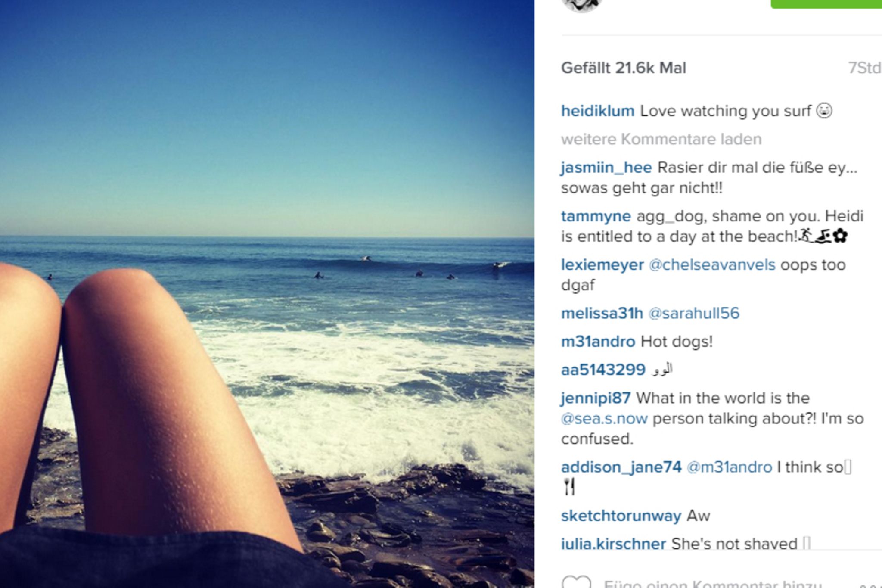The height and width of the screenshot is (588, 882).
Task: Click the green follow button
Action: (x=826, y=4)
